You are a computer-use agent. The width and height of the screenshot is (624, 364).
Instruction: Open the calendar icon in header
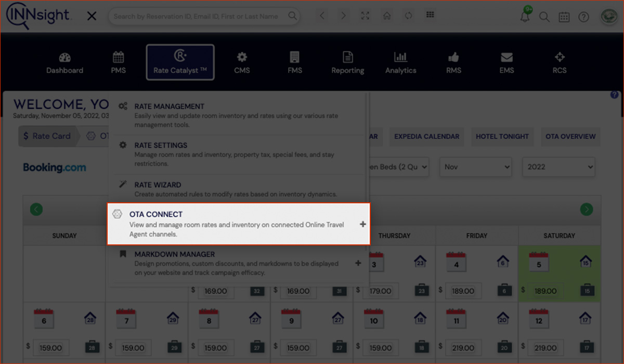(x=564, y=17)
